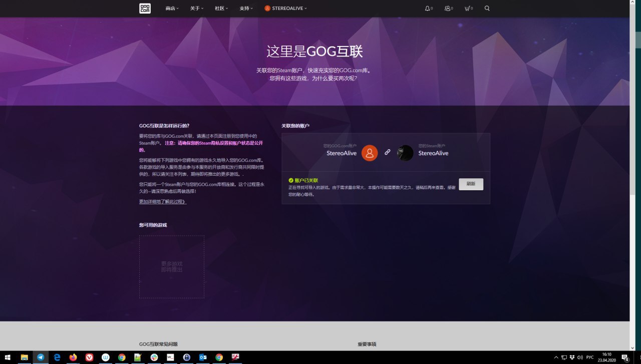Open the 商店 store menu
This screenshot has width=641, height=364.
(x=172, y=9)
